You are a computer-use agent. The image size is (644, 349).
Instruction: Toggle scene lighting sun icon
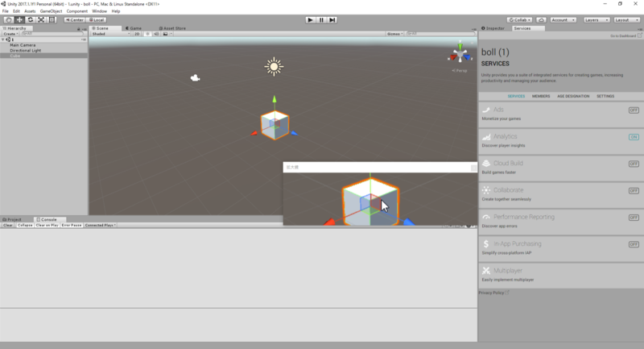pyautogui.click(x=147, y=34)
